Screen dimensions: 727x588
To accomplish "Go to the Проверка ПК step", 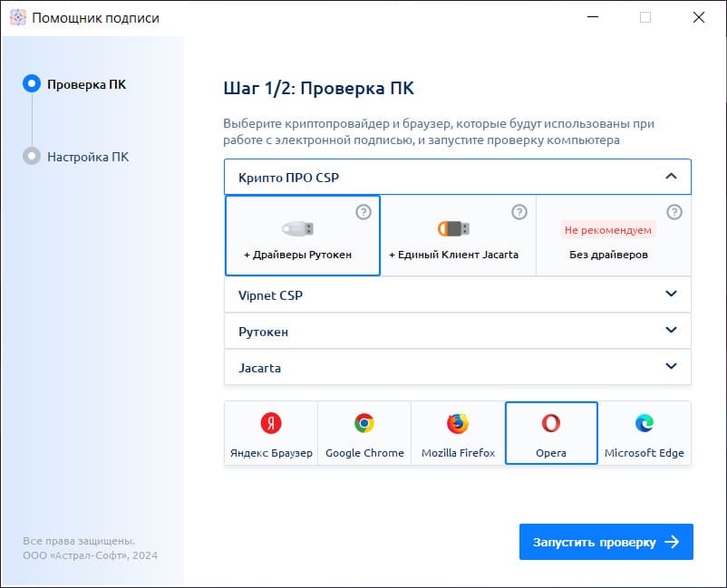I will (74, 84).
